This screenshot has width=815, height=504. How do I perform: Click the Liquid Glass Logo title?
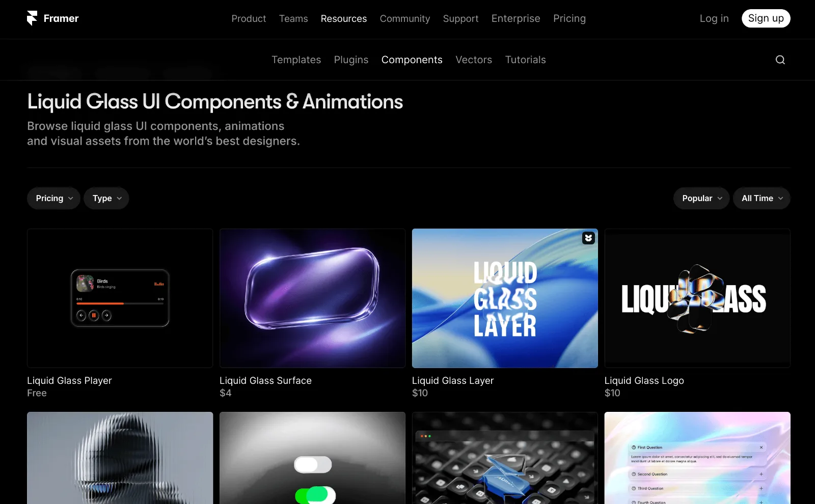tap(644, 381)
